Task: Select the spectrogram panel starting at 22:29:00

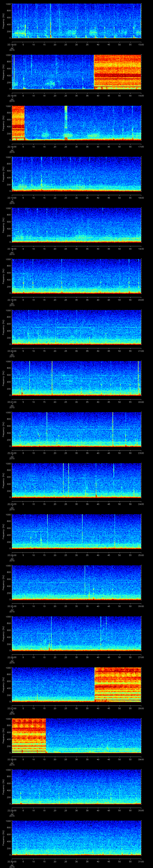Action: pos(77,787)
